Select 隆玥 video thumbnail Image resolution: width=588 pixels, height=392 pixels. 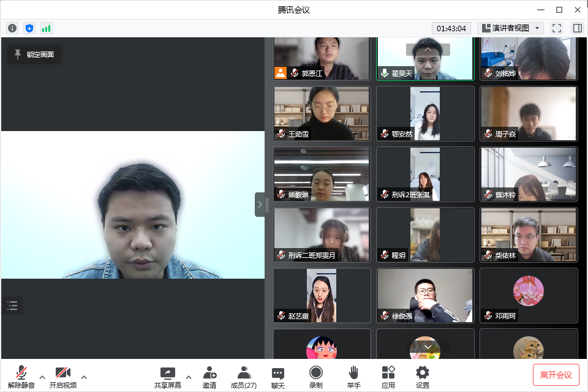tap(425, 235)
